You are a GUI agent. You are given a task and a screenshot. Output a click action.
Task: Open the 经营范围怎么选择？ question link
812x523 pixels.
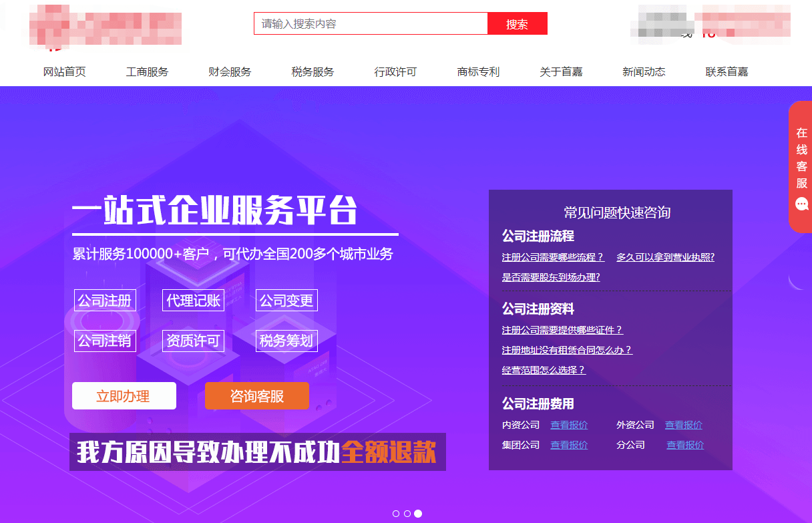click(544, 370)
